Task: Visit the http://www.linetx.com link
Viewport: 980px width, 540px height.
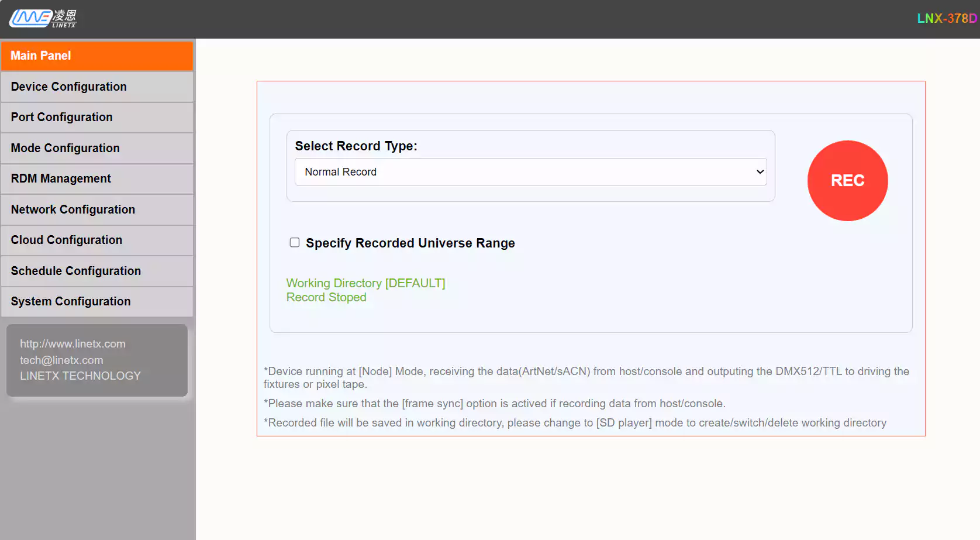Action: click(x=73, y=344)
